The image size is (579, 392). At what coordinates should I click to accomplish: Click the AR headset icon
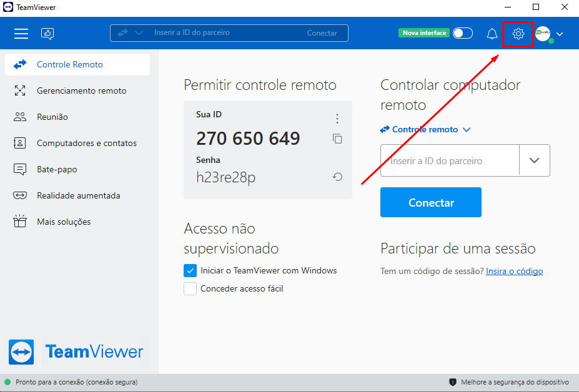[20, 195]
